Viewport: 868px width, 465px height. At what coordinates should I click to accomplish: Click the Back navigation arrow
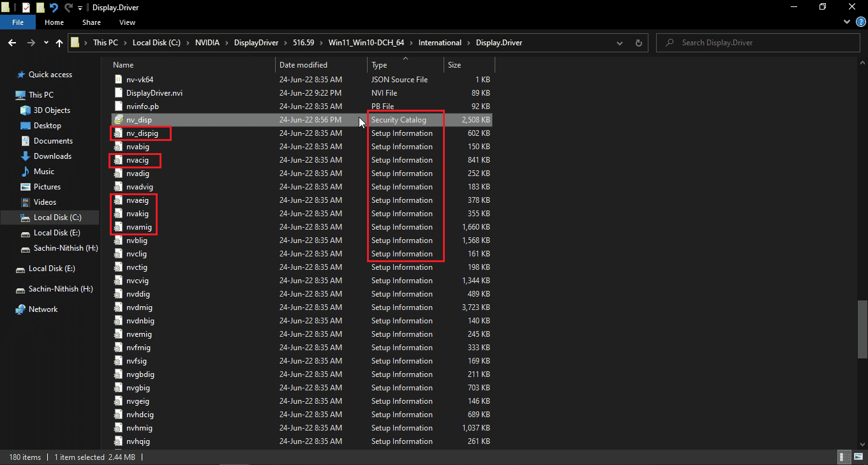point(11,43)
